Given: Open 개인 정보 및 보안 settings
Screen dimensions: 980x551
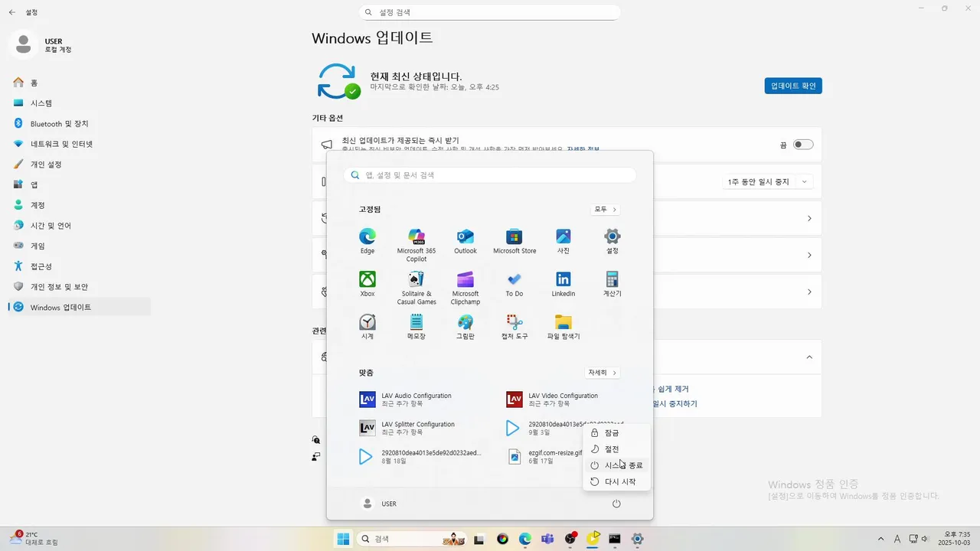Looking at the screenshot, I should click(x=80, y=286).
